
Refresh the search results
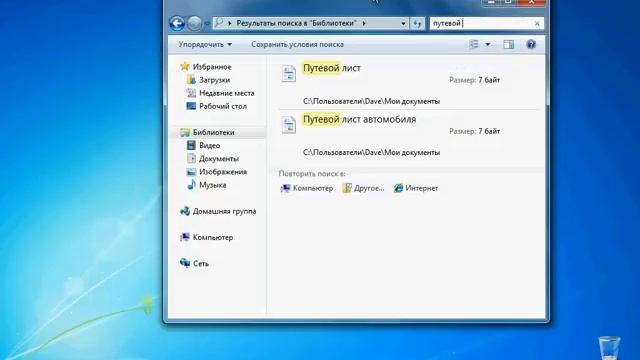[417, 24]
